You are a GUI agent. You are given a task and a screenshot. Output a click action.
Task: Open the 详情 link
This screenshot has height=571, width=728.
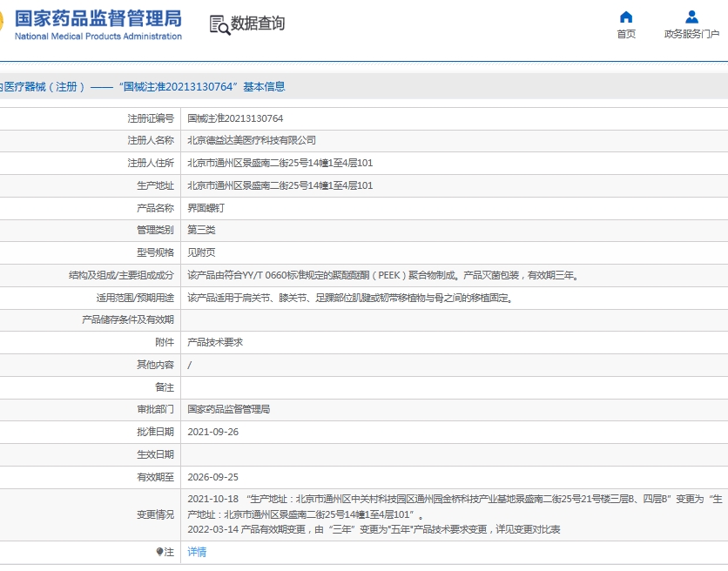197,552
